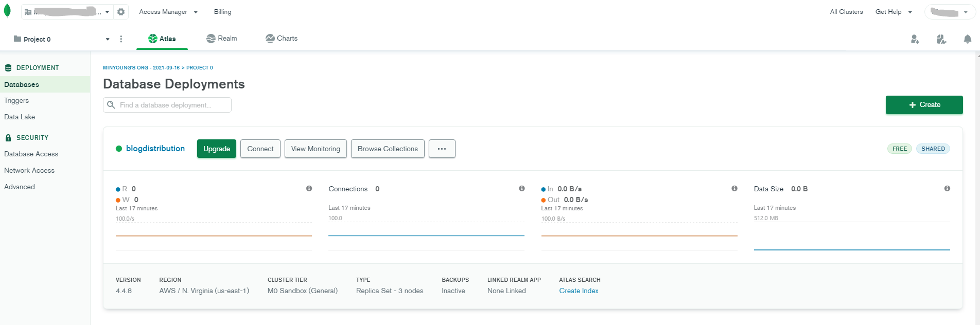Click Browse Collections button
The image size is (980, 325).
[388, 149]
